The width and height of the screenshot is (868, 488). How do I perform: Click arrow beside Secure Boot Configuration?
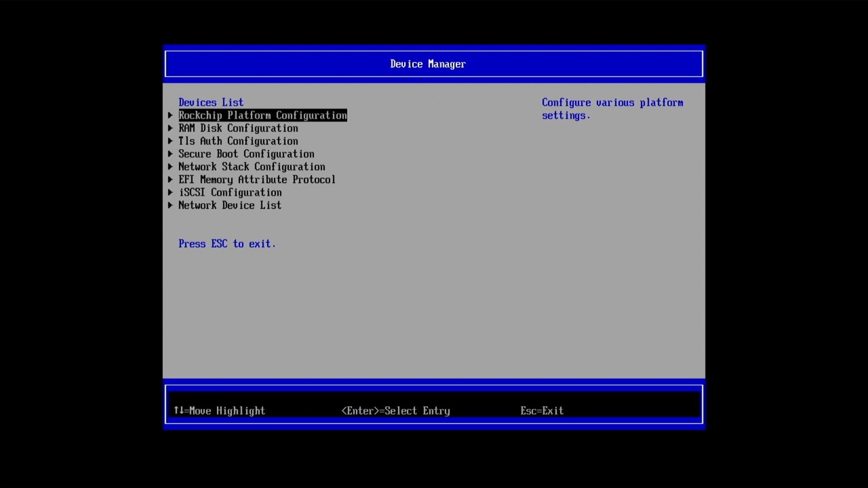point(171,154)
